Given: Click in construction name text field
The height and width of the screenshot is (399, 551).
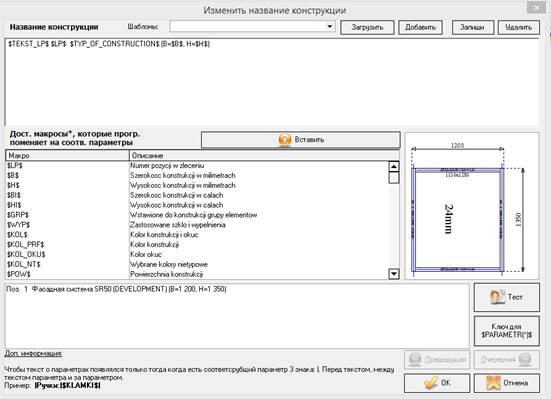Looking at the screenshot, I should (x=272, y=82).
